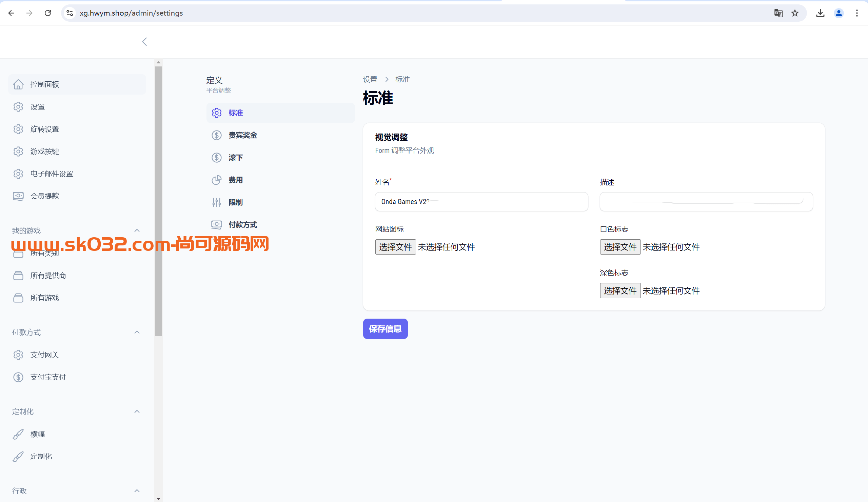Open 所有提供商 link in sidebar
Viewport: 868px width, 502px height.
77,276
